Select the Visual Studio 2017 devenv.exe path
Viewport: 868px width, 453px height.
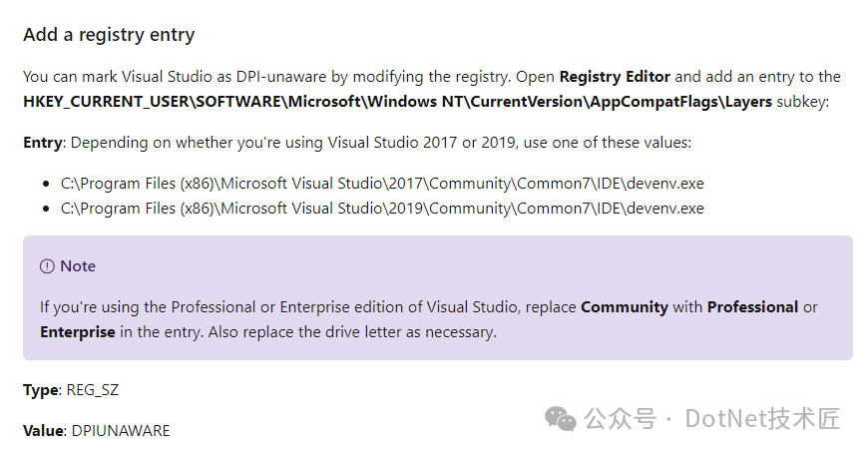coord(382,184)
